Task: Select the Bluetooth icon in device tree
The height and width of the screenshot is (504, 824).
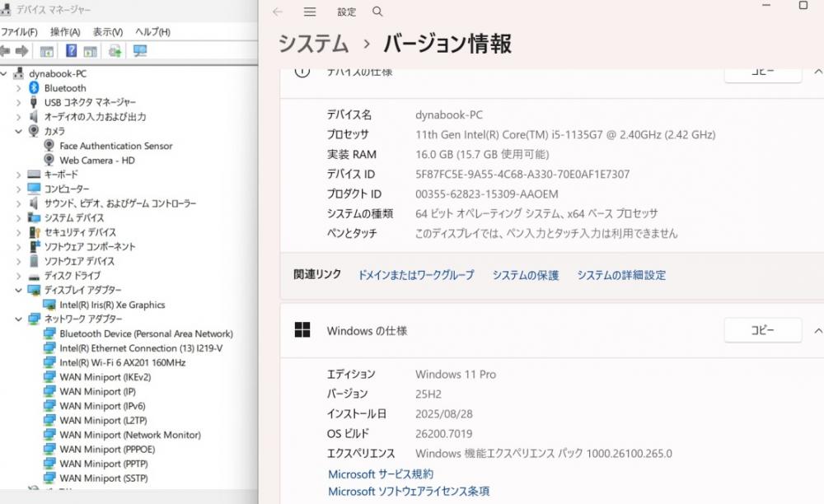Action: pos(34,87)
